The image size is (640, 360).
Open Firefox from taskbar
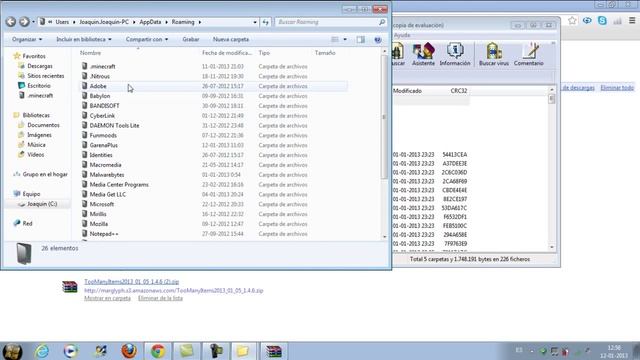tap(129, 351)
